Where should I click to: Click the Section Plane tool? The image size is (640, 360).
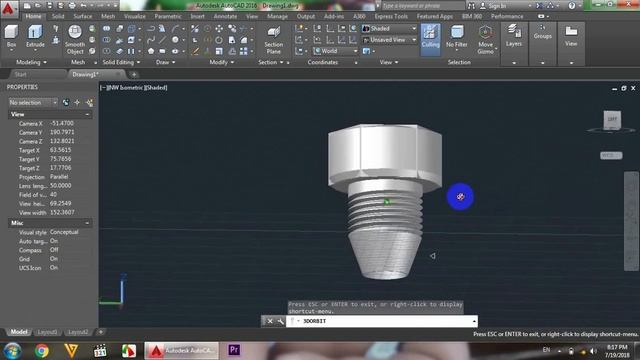click(x=273, y=40)
